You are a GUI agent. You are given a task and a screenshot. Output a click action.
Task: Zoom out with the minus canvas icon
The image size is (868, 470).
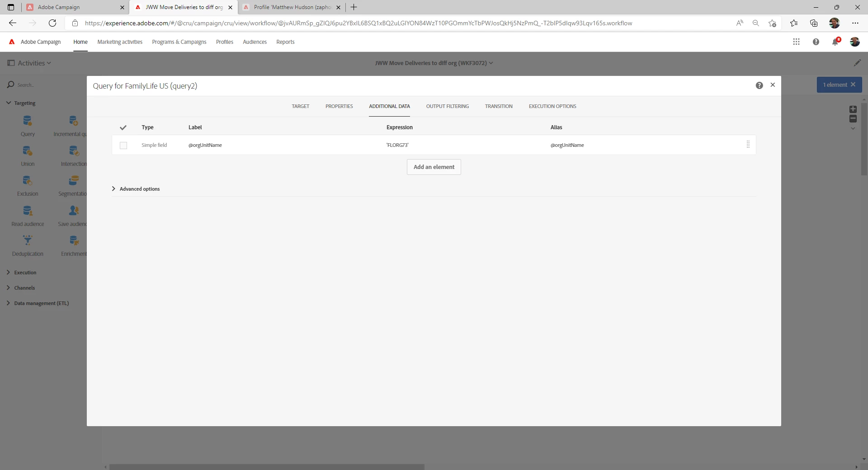click(853, 119)
